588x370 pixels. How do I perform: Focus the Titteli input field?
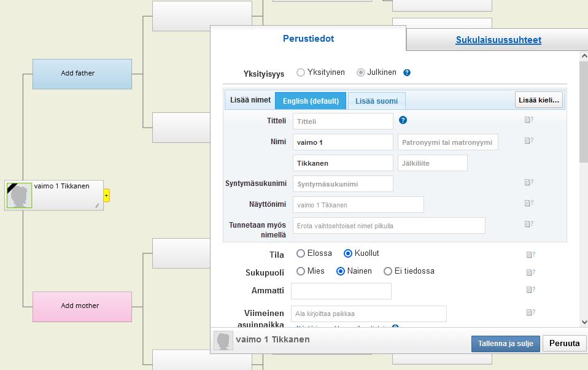342,121
